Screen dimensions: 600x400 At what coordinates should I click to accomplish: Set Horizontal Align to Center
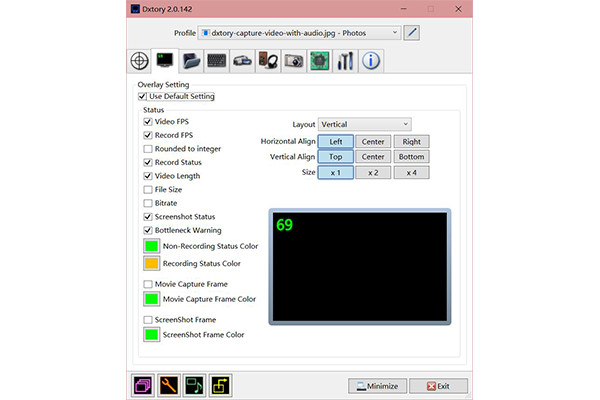373,141
